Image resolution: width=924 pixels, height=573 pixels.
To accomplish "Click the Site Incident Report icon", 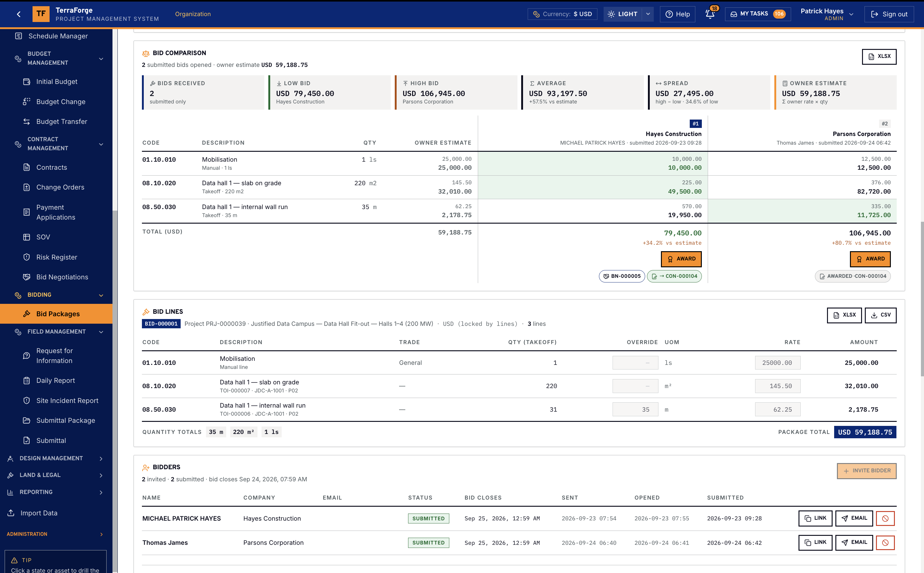I will (27, 400).
